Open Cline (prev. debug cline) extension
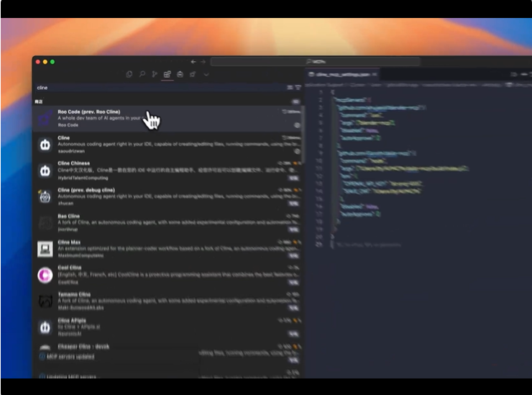Screen dimensions: 532x395 coord(168,196)
